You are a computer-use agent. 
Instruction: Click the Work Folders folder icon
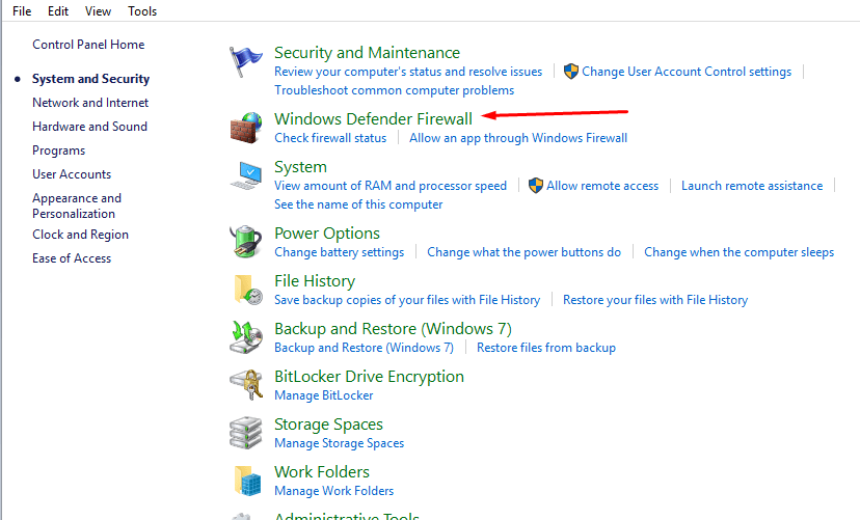pyautogui.click(x=248, y=481)
